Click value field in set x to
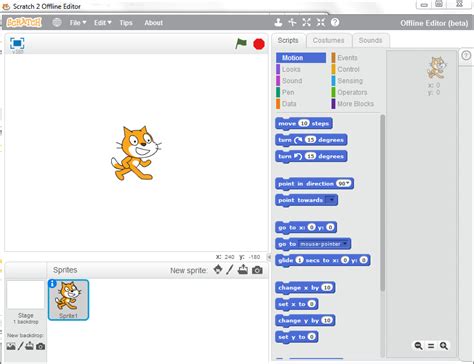Screen dimensions: 474x364 [x=312, y=304]
